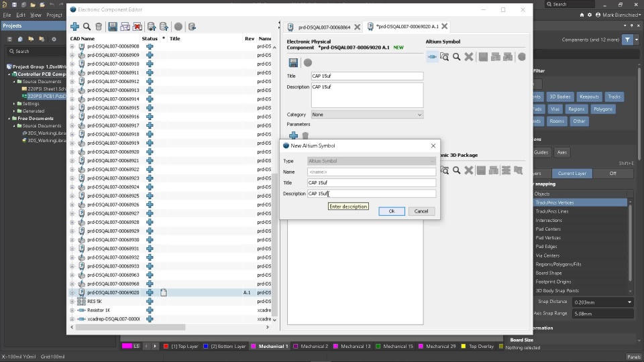Click the Projects panel gear icon

(x=54, y=40)
